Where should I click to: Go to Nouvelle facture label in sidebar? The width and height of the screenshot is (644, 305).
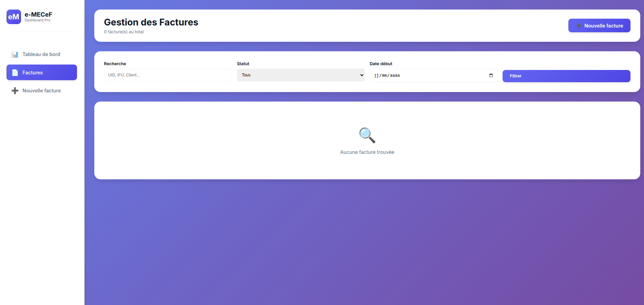pyautogui.click(x=42, y=91)
